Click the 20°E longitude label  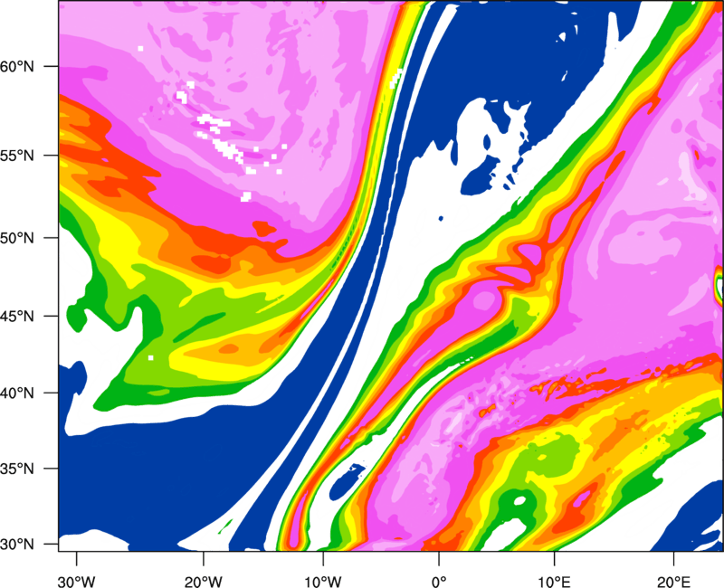673,582
